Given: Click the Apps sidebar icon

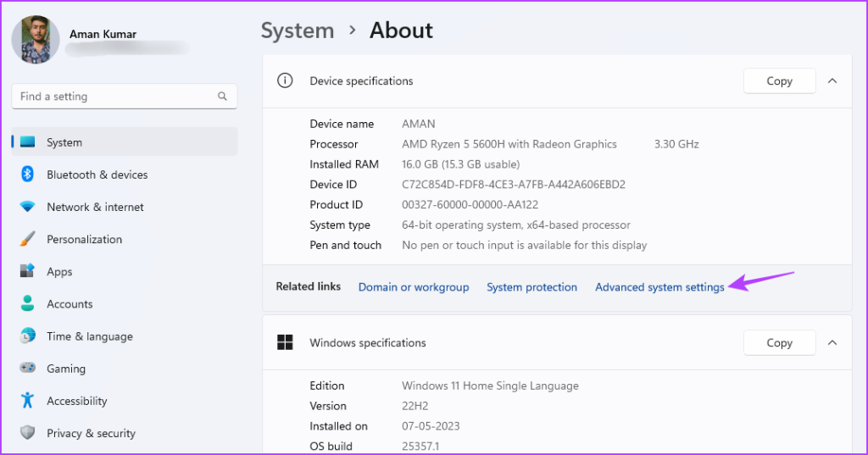Looking at the screenshot, I should click(x=27, y=272).
